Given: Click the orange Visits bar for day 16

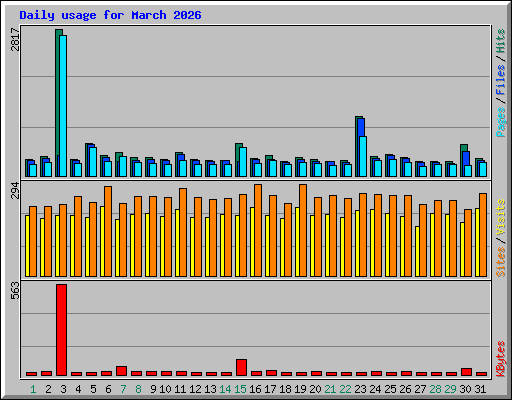Looking at the screenshot, I should (258, 230).
